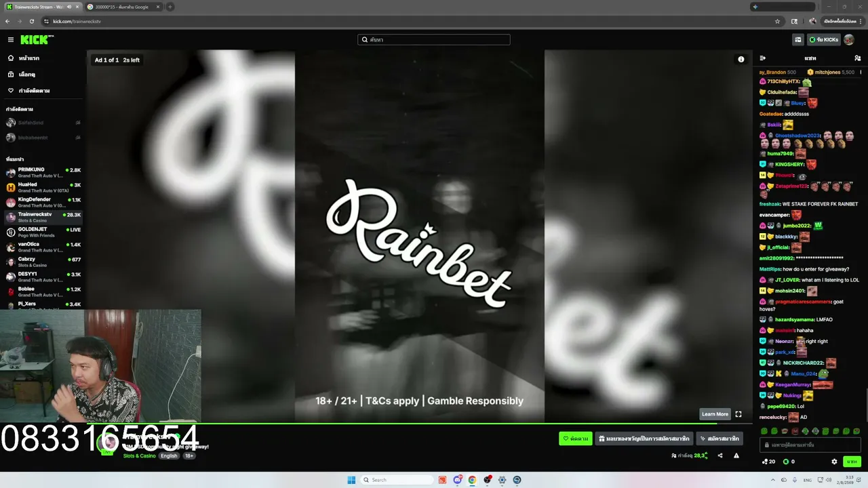Viewport: 868px width, 488px height.
Task: Click the followers-only chat input field
Action: click(x=810, y=445)
